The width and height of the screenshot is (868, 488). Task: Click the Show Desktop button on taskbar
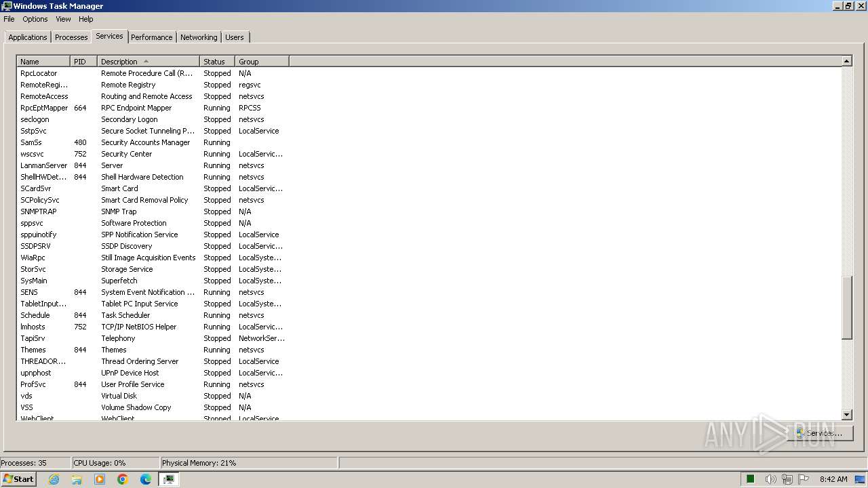pyautogui.click(x=860, y=479)
